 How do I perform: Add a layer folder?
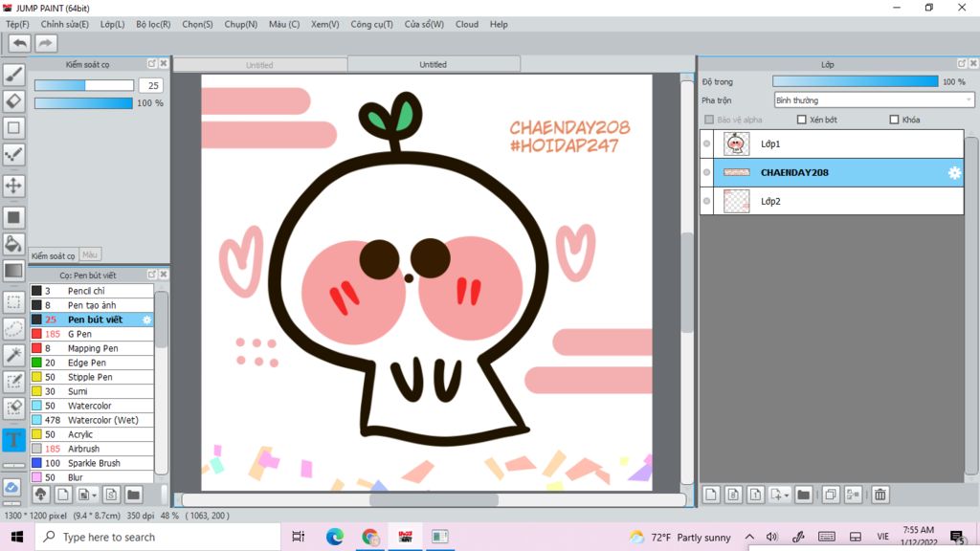point(804,495)
